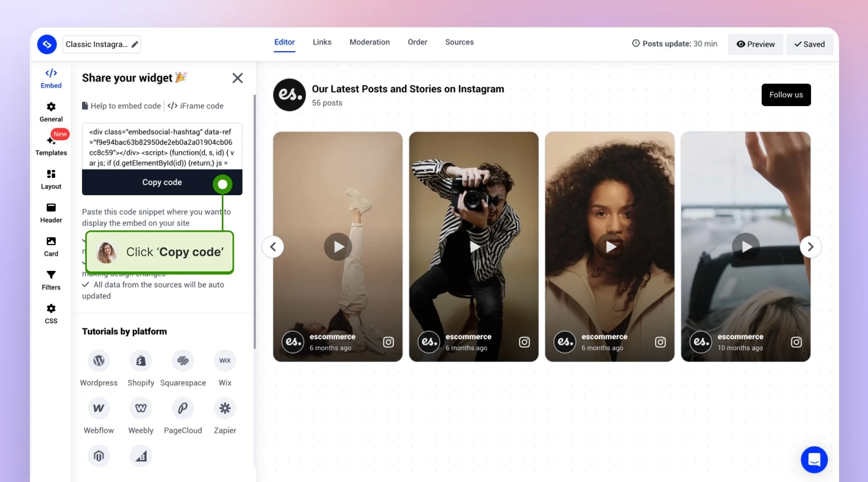Switch to the Sources tab

point(459,42)
